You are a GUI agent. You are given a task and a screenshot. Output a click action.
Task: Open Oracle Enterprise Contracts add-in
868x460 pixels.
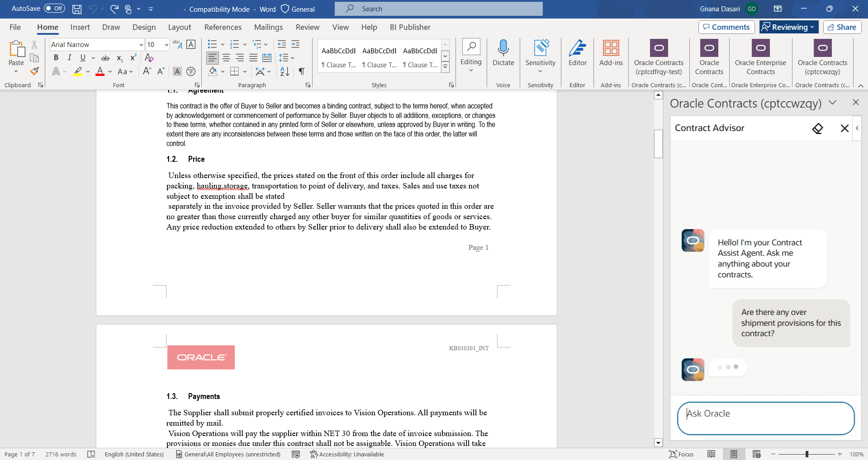[760, 57]
